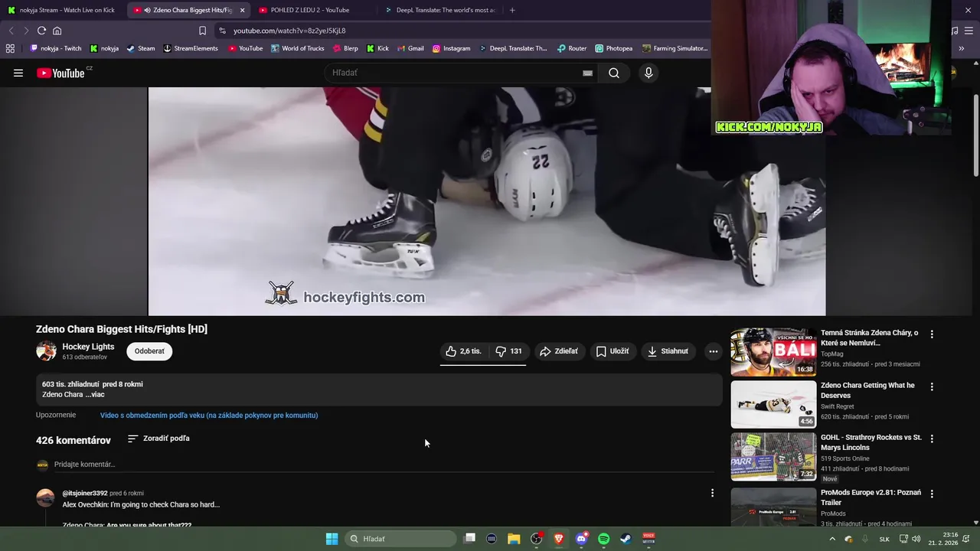The width and height of the screenshot is (980, 551).
Task: Click the taskbar Hľadať search box
Action: [x=400, y=539]
